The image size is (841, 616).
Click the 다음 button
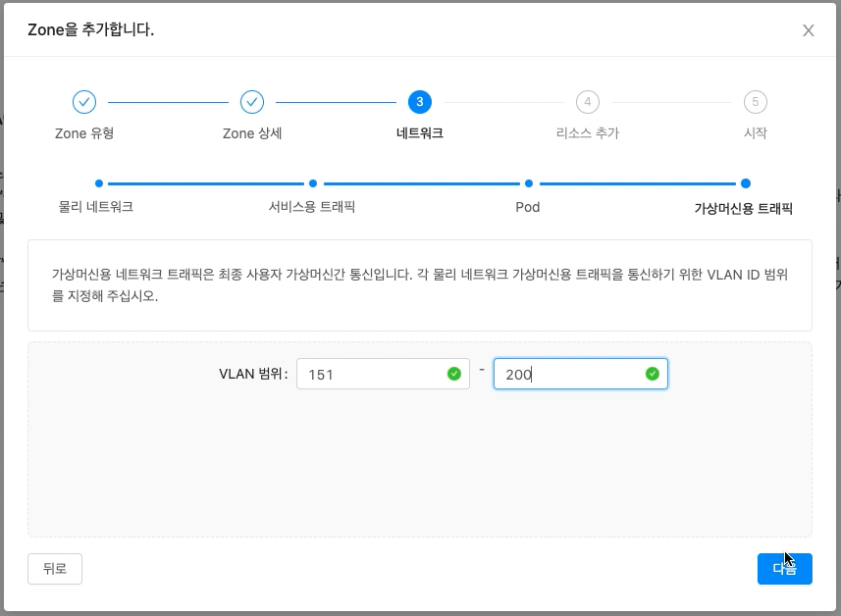pos(784,569)
